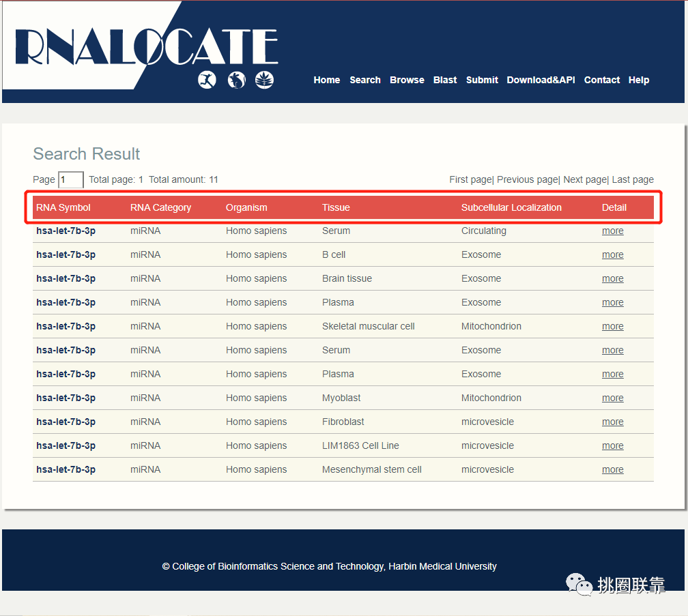
Task: Open more details for Skeletal muscular cell row
Action: click(x=612, y=326)
